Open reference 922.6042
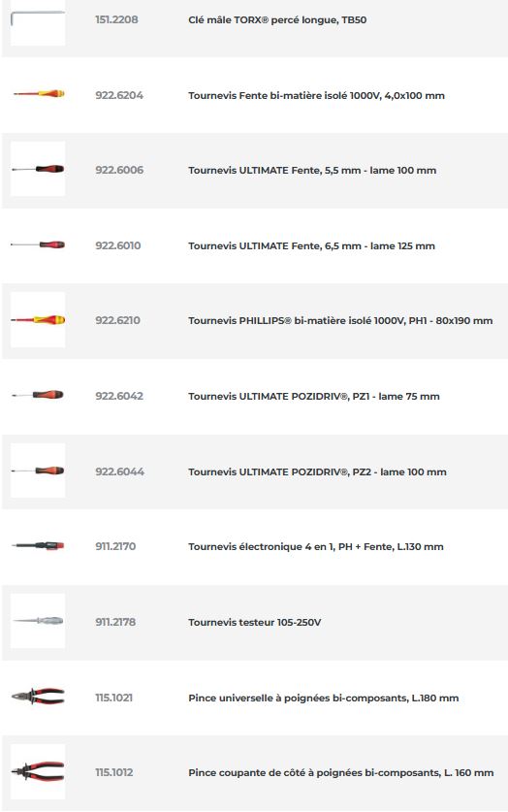Screen dimensions: 508x812 click(119, 396)
